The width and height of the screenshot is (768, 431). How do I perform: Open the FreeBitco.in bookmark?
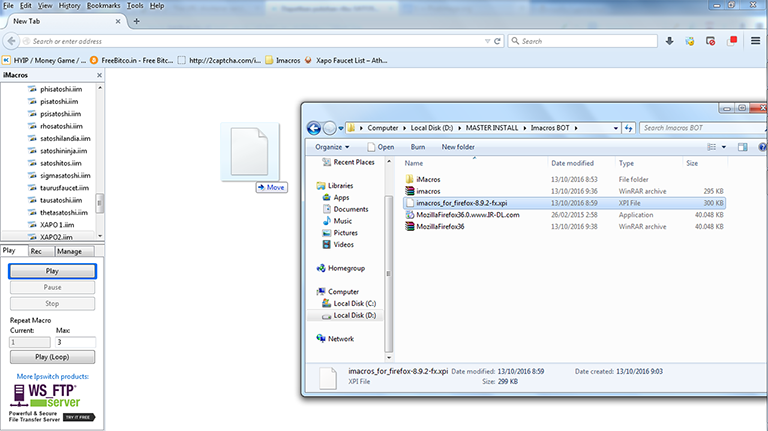coord(131,60)
